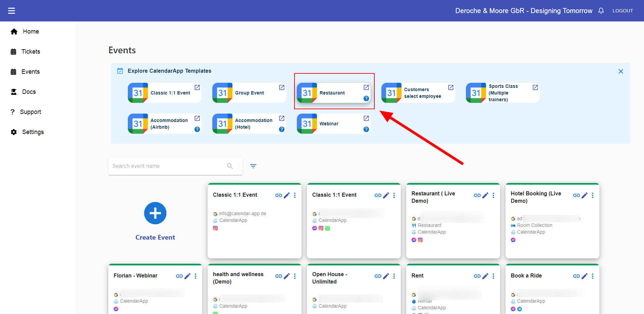Click the LOGOUT button
This screenshot has width=644, height=314.
click(623, 11)
